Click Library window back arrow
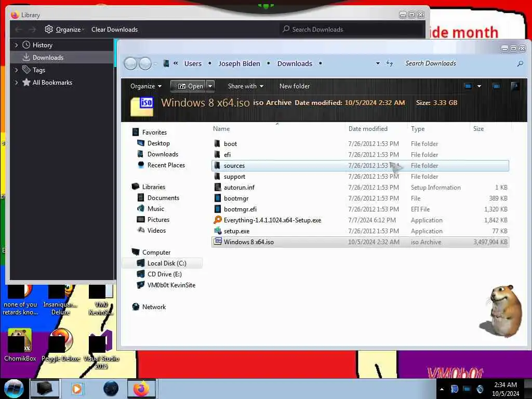532x399 pixels. click(19, 30)
